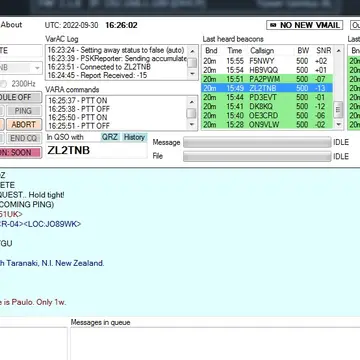This screenshot has height=360, width=360.
Task: Select the OE3CRD beacon row
Action: point(267,115)
